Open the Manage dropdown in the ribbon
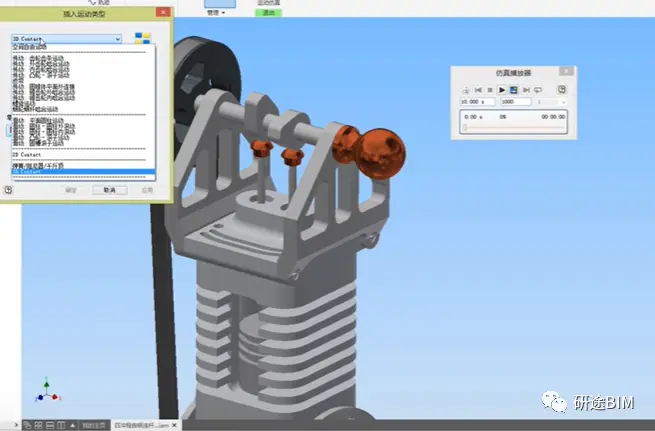Viewport: 655px width, 431px height. point(216,13)
